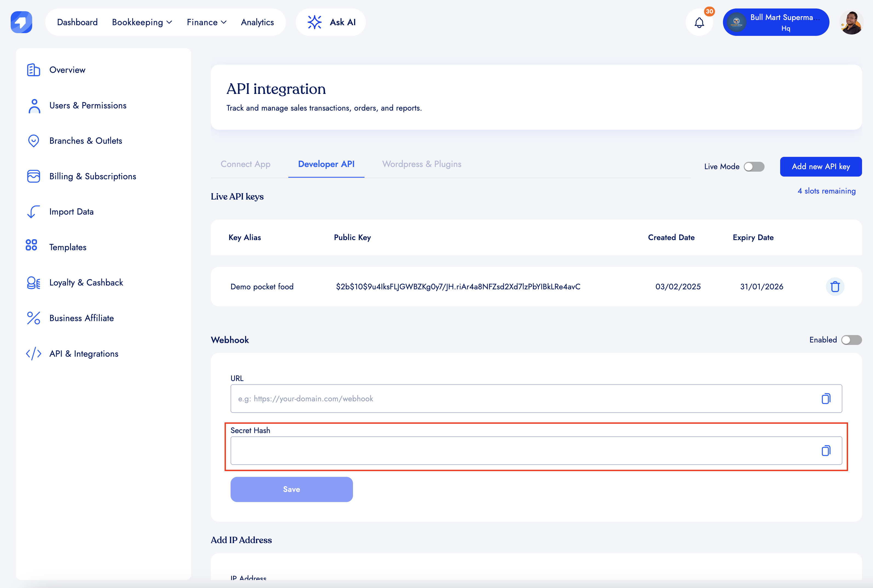Focus the webhook URL input field
The image size is (873, 588).
click(521, 399)
